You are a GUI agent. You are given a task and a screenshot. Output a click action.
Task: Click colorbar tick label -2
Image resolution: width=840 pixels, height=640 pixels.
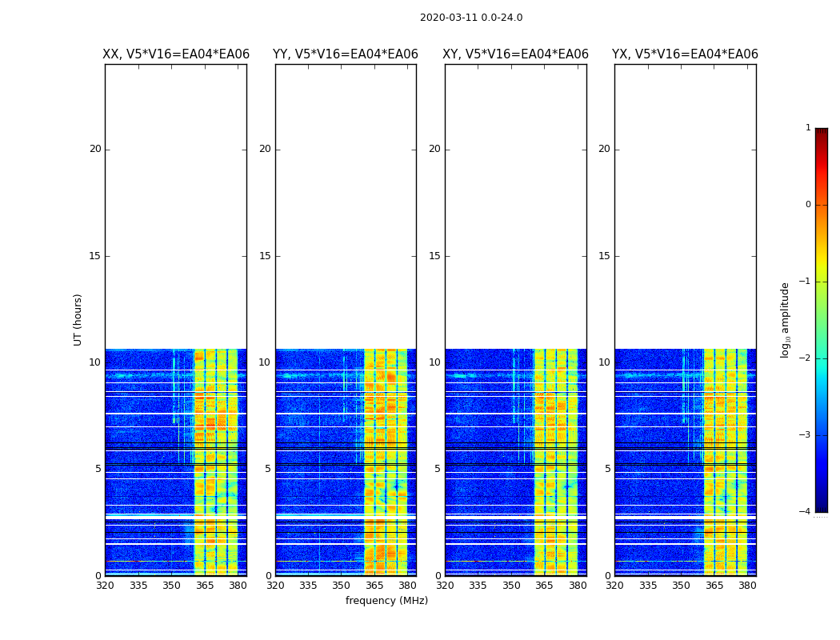pyautogui.click(x=807, y=358)
